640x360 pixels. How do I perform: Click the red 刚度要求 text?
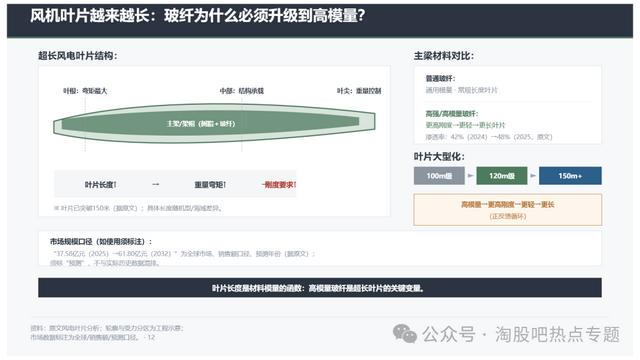(279, 185)
